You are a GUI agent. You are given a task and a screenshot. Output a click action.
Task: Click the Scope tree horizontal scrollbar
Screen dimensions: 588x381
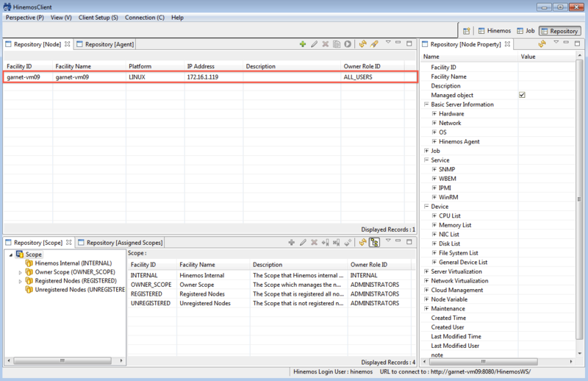62,360
